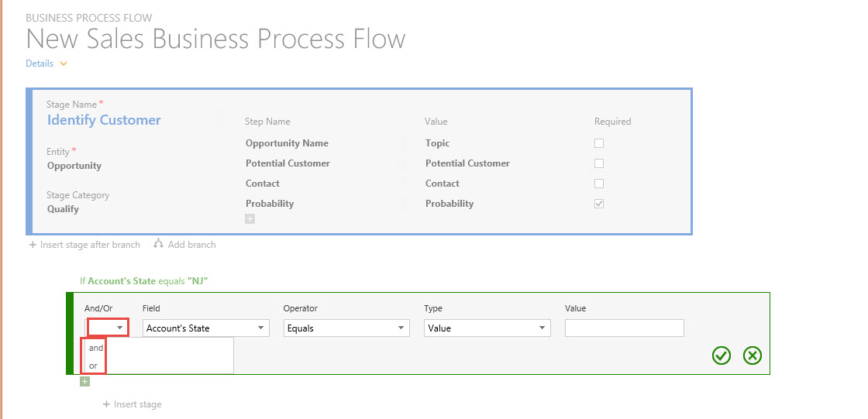This screenshot has height=419, width=868.
Task: Confirm the condition with green checkmark icon
Action: 722,355
